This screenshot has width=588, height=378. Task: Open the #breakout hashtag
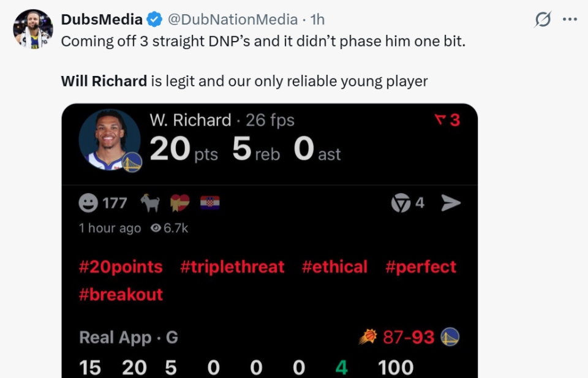click(x=121, y=295)
